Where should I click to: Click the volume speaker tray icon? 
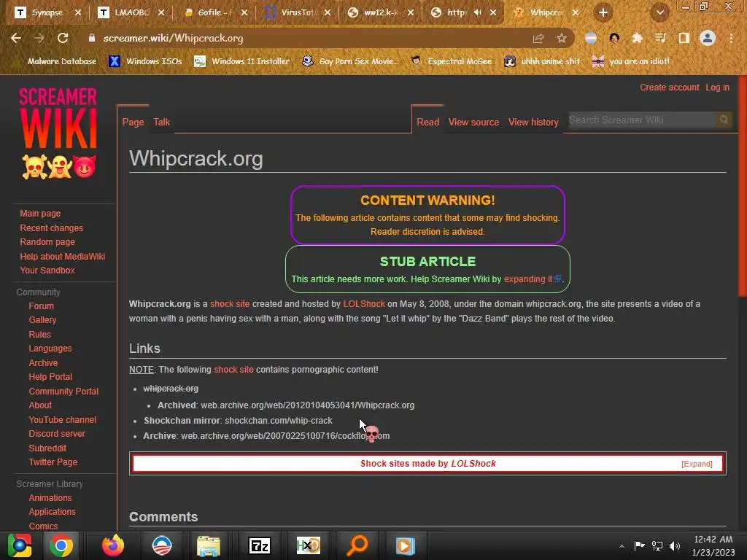[x=675, y=545]
